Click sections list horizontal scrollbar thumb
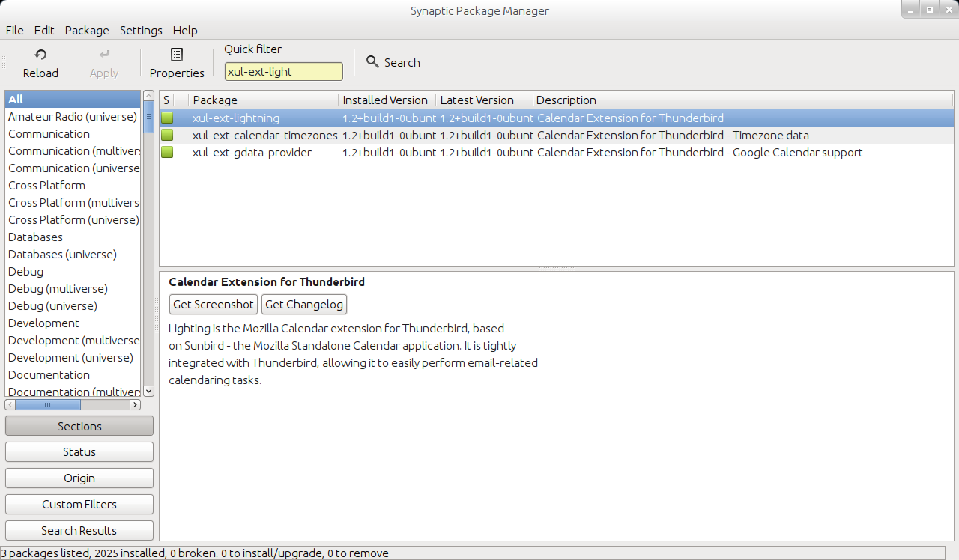 click(48, 404)
